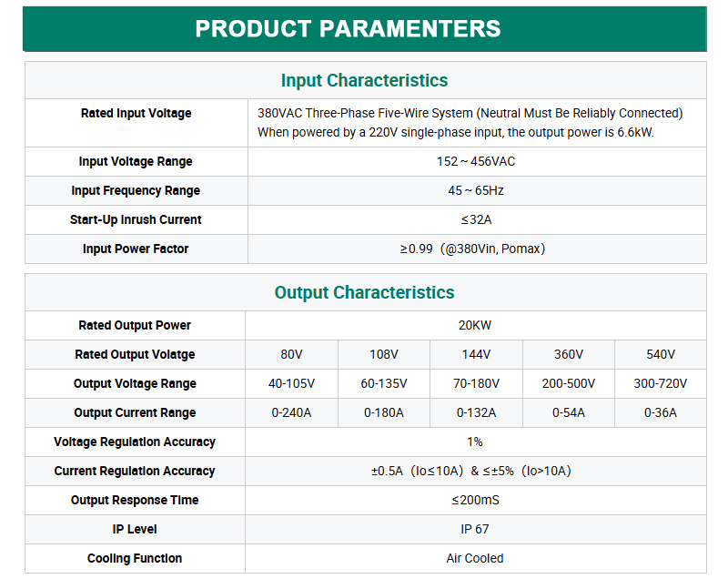Click the Rated Input Voltage label
The height and width of the screenshot is (579, 728).
pyautogui.click(x=136, y=113)
